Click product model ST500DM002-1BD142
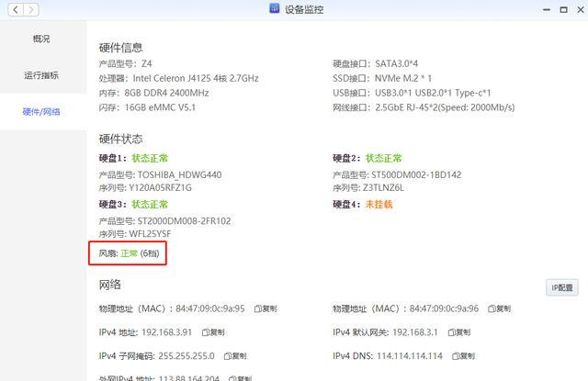 click(416, 175)
